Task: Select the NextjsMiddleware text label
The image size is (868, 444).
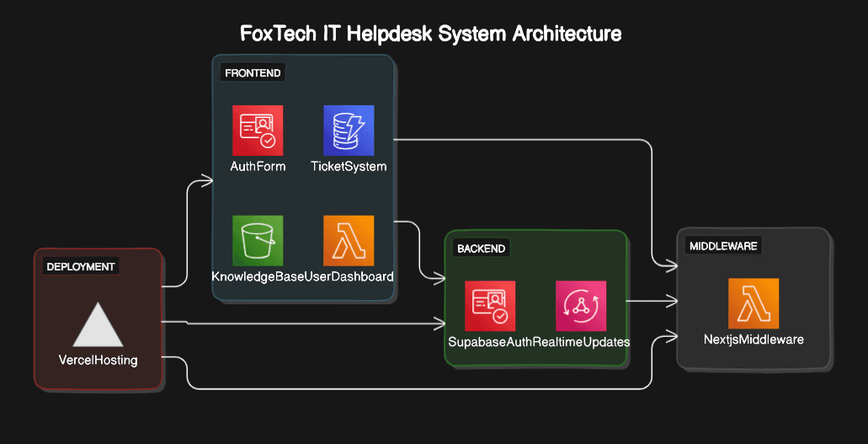Action: point(754,340)
